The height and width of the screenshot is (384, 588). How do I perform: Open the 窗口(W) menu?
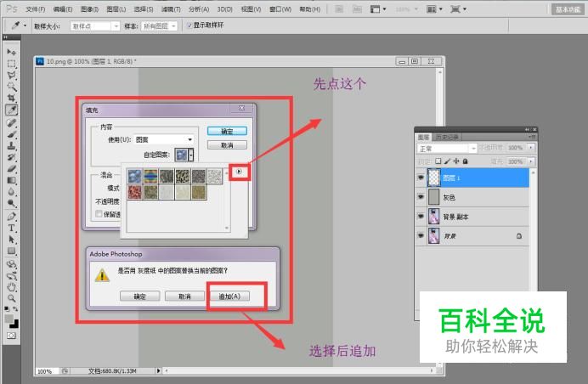point(280,9)
